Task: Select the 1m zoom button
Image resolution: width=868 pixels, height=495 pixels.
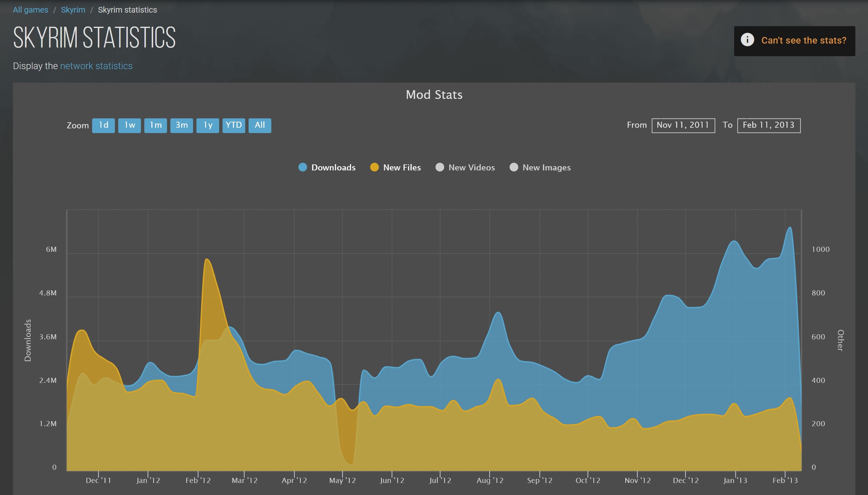Action: tap(156, 125)
